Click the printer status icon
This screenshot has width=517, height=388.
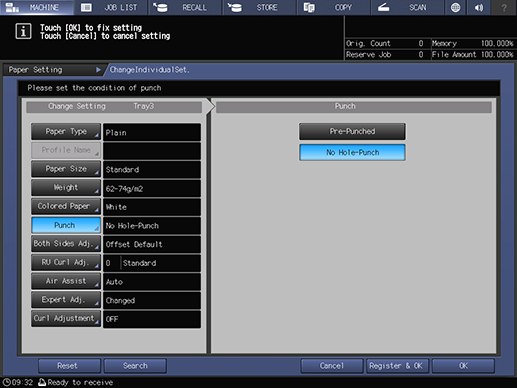point(42,382)
